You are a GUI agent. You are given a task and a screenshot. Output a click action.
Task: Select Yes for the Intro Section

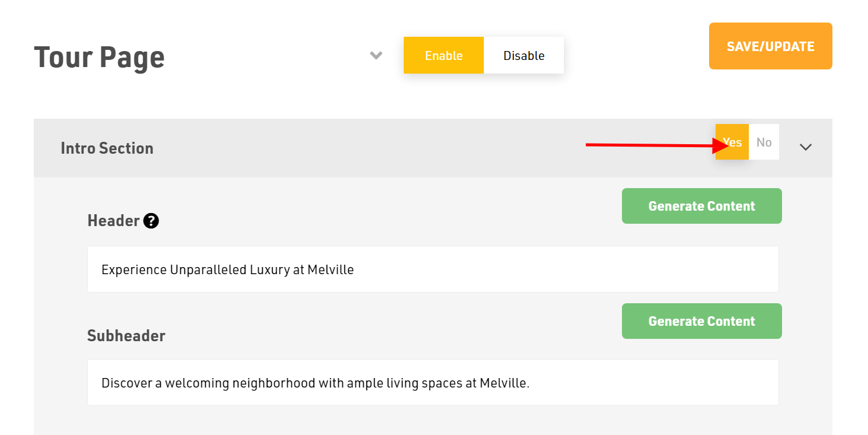pos(732,142)
